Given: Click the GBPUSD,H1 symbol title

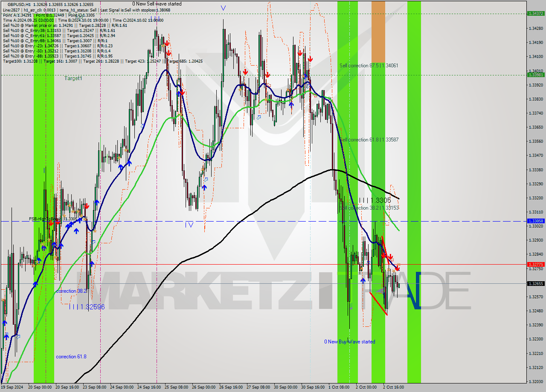Looking at the screenshot, I should click(x=19, y=4).
